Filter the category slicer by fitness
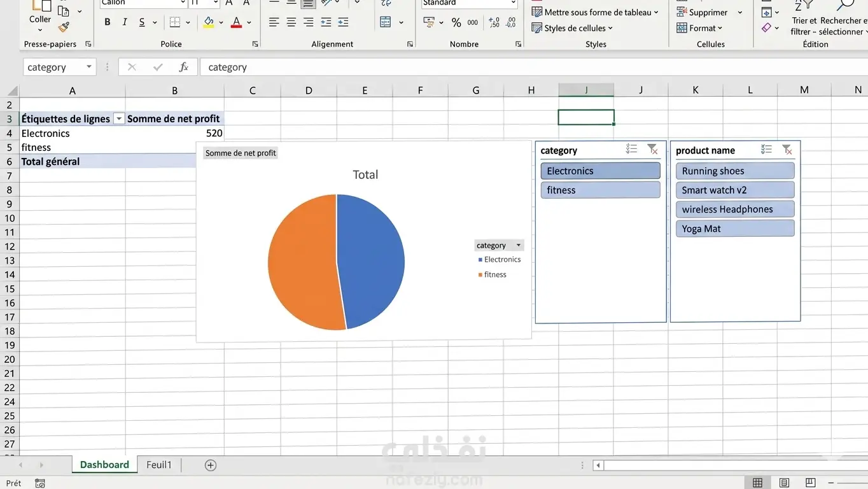Image resolution: width=868 pixels, height=489 pixels. tap(600, 190)
